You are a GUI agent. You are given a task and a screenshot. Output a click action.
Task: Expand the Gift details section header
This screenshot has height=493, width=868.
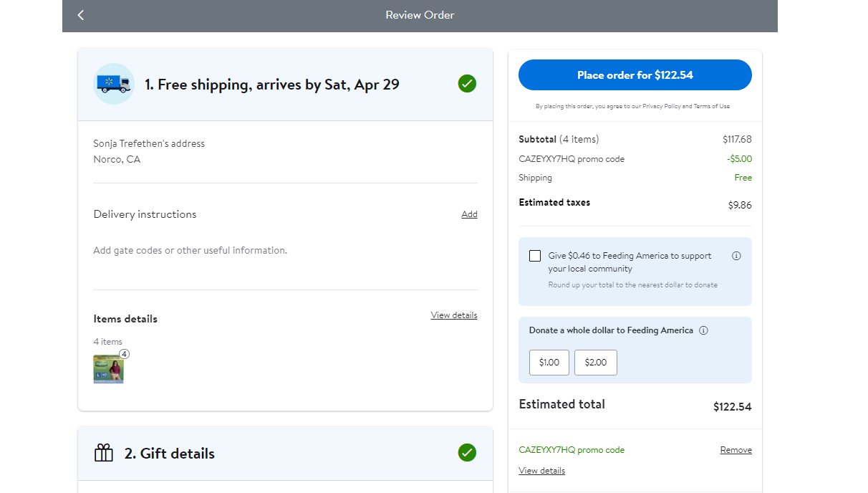(x=285, y=454)
